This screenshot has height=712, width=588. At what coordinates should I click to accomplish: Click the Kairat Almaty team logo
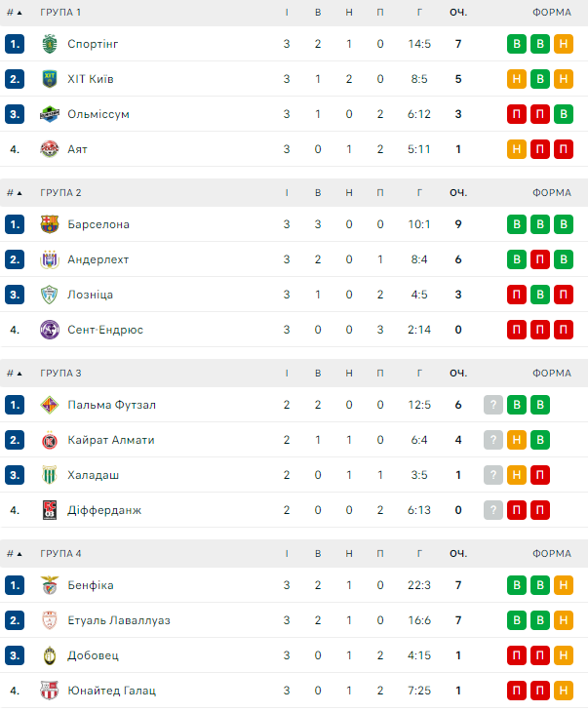pyautogui.click(x=50, y=440)
